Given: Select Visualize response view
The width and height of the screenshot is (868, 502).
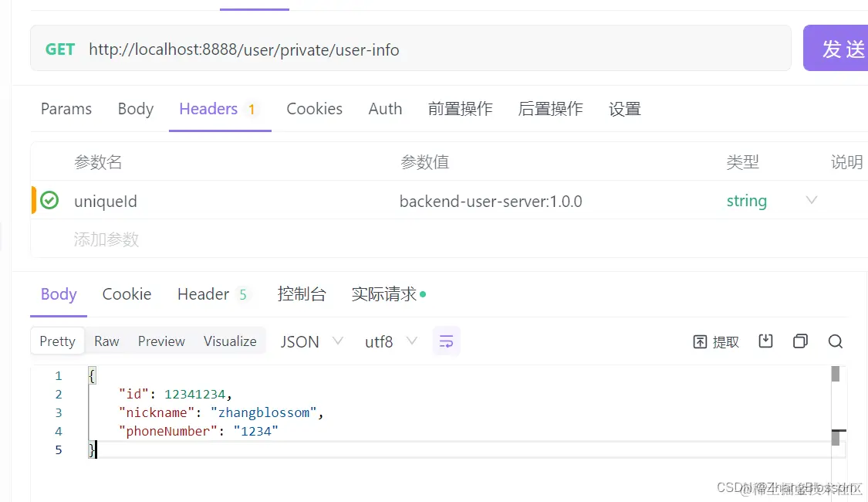Looking at the screenshot, I should 230,341.
